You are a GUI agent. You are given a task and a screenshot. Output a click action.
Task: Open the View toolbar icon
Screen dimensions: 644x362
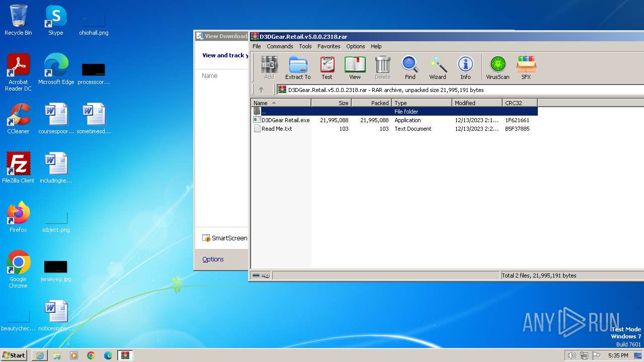355,68
